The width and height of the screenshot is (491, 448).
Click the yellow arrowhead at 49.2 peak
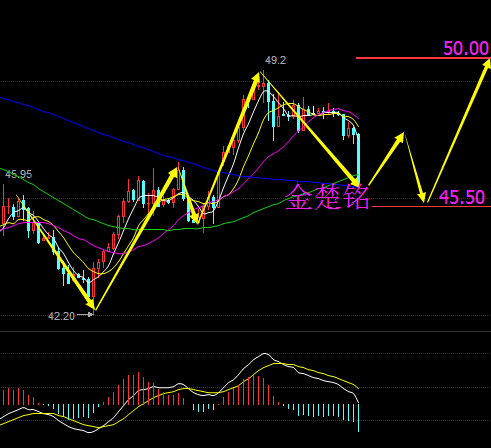click(256, 77)
